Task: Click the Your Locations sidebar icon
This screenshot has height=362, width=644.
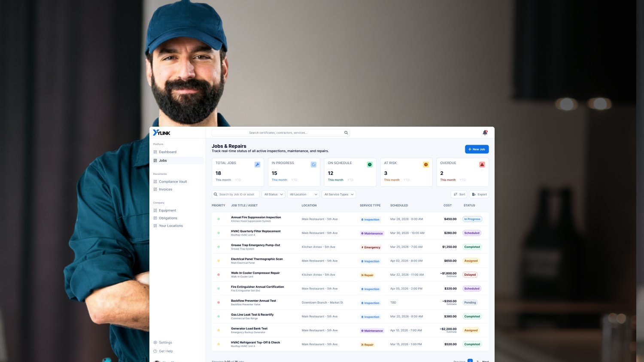Action: [x=155, y=226]
